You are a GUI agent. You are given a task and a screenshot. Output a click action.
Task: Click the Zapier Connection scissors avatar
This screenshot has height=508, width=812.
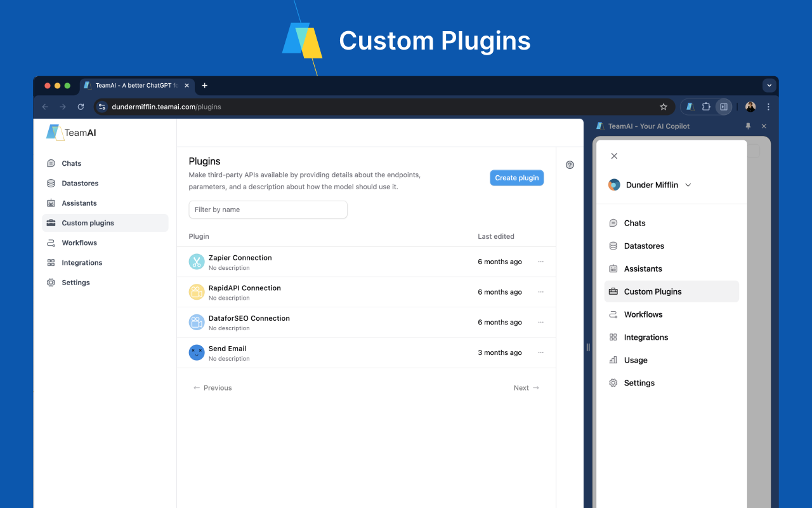point(197,262)
